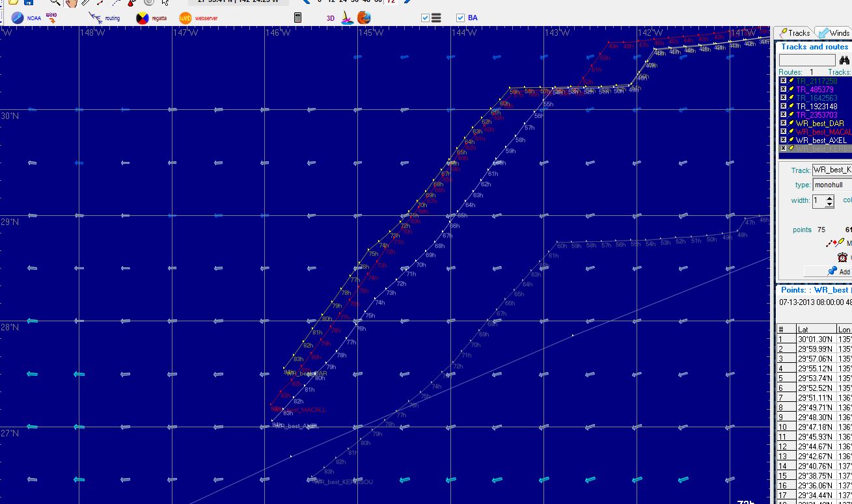Toggle the BA checkbox
Image resolution: width=852 pixels, height=504 pixels.
461,18
